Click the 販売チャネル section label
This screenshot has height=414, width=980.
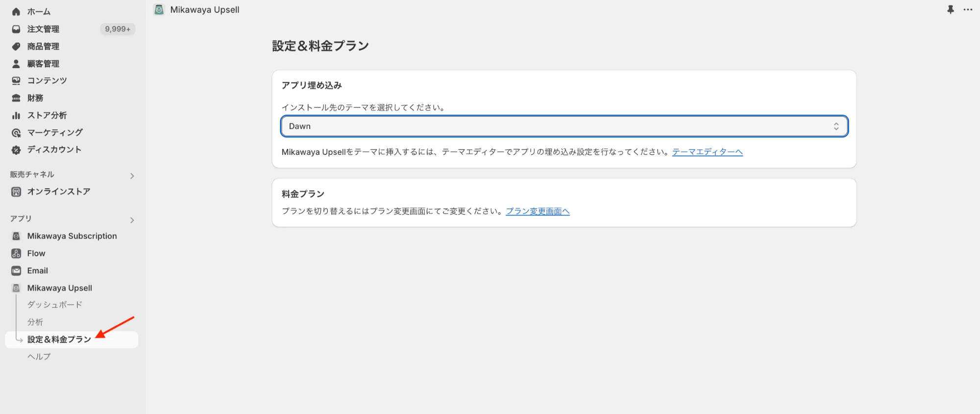[32, 174]
